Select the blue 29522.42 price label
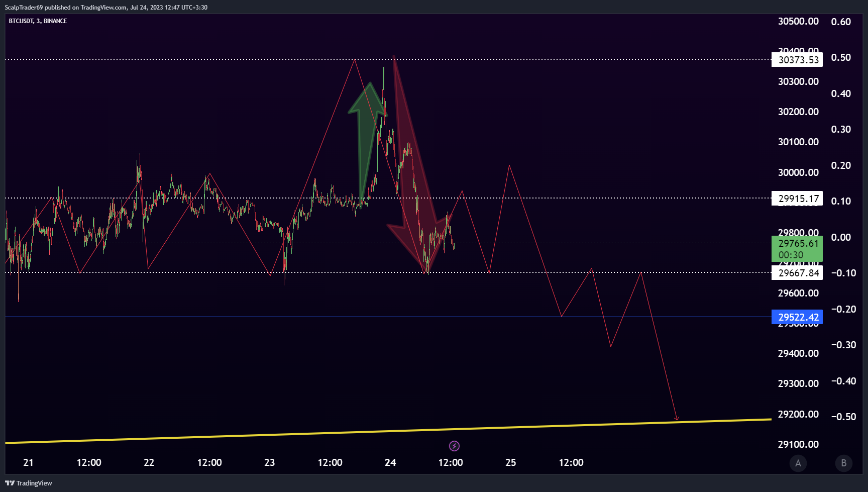868x492 pixels. tap(797, 317)
